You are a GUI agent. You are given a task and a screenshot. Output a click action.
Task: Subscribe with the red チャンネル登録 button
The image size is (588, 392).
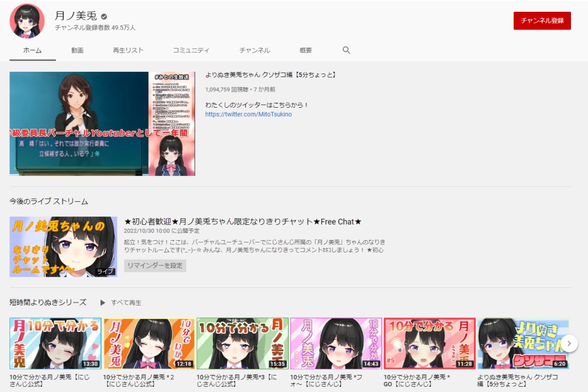(542, 21)
